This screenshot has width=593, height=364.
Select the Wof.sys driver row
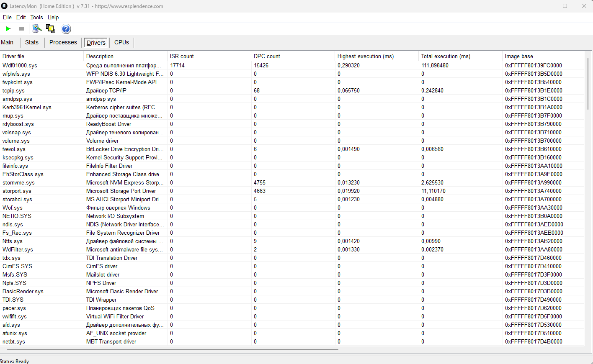click(292, 208)
